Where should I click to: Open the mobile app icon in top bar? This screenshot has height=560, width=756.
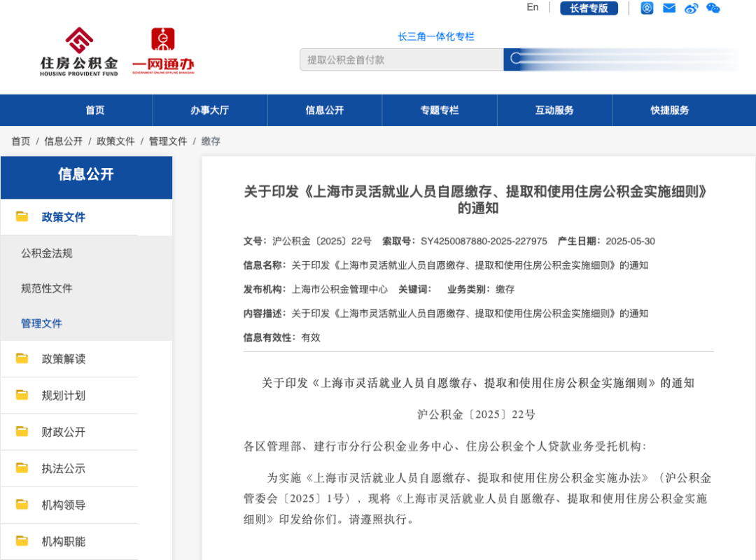647,8
